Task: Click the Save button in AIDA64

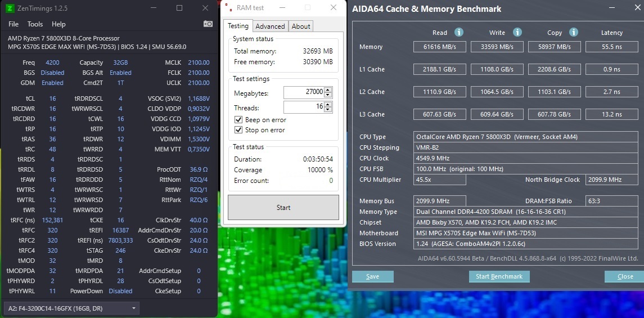Action: [372, 276]
